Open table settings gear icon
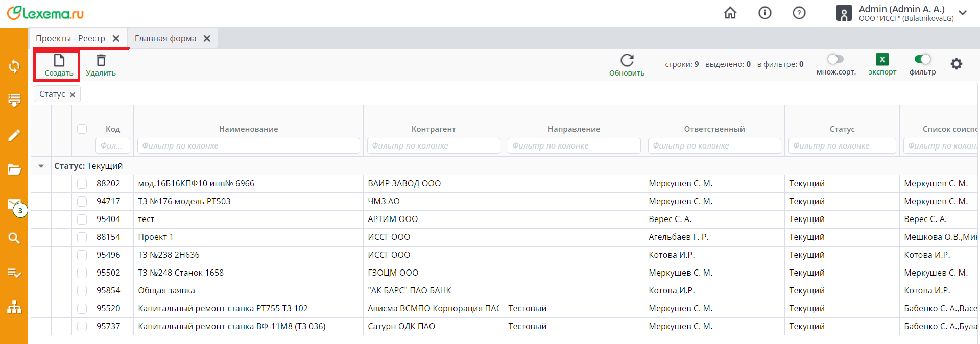 956,64
